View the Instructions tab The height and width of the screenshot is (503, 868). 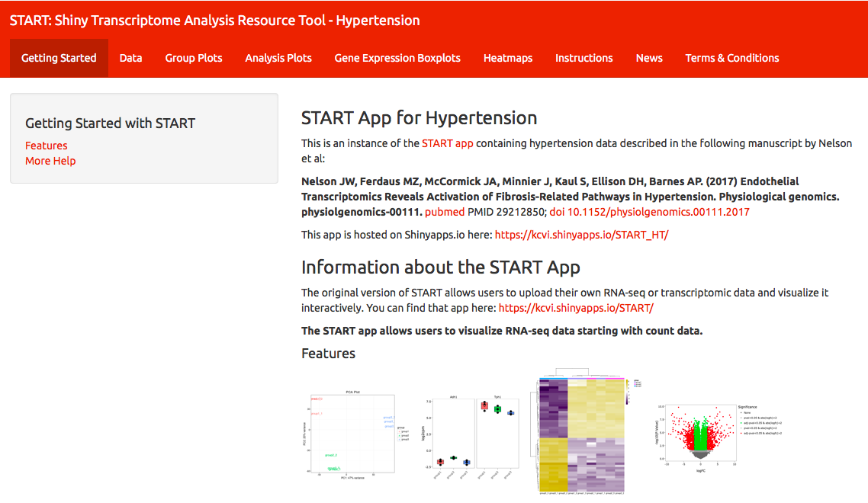584,58
